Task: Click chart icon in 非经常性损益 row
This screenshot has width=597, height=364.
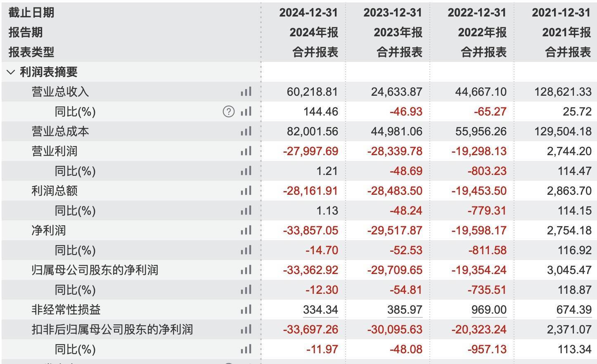Action: (246, 310)
